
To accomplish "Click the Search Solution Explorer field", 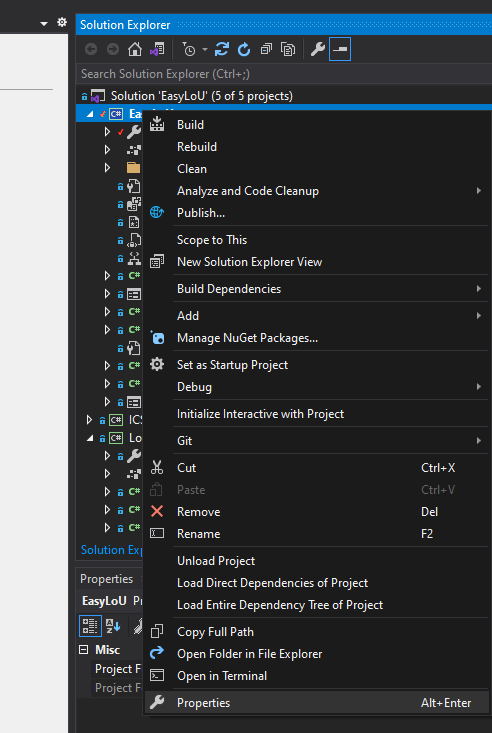I will point(283,74).
